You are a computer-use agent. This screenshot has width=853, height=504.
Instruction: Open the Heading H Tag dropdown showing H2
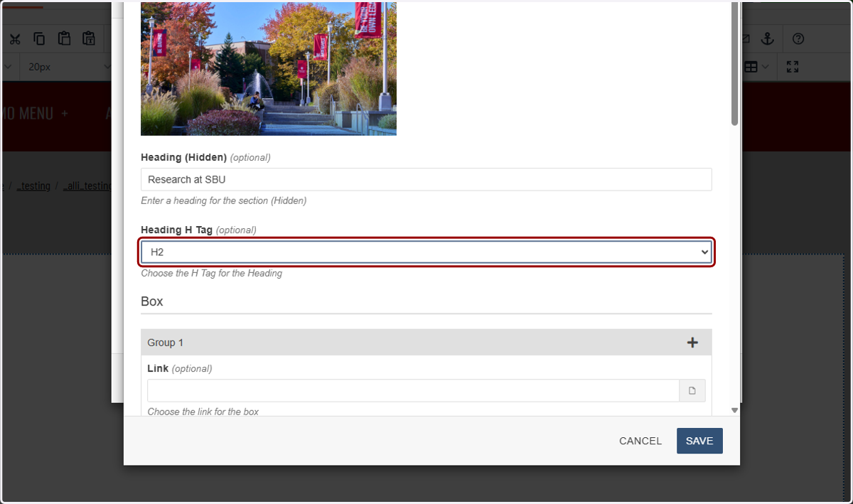(x=428, y=252)
